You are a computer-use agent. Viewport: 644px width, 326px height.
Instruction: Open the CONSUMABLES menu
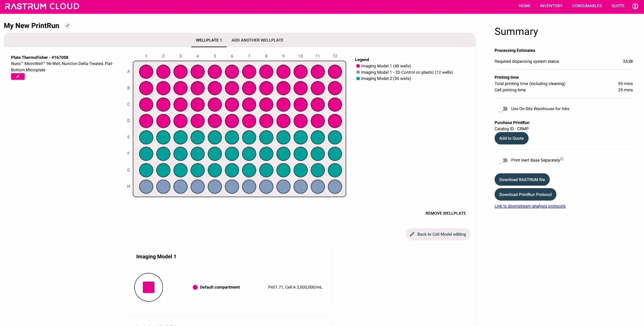[x=587, y=6]
